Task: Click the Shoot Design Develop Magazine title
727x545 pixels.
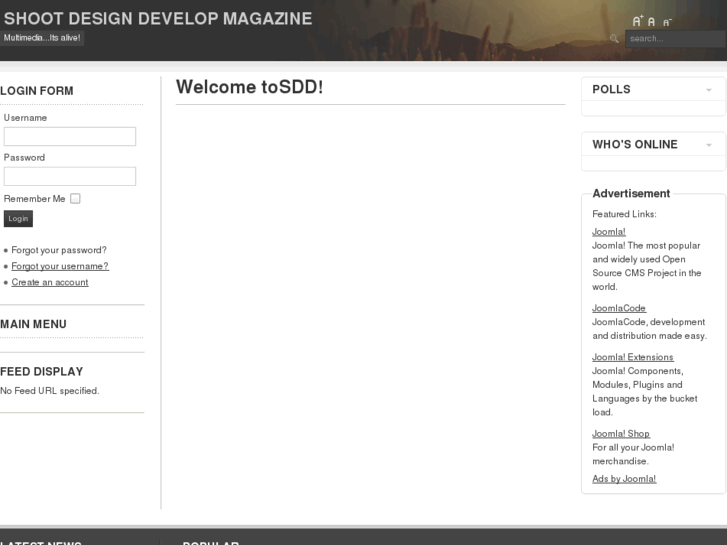Action: point(158,18)
